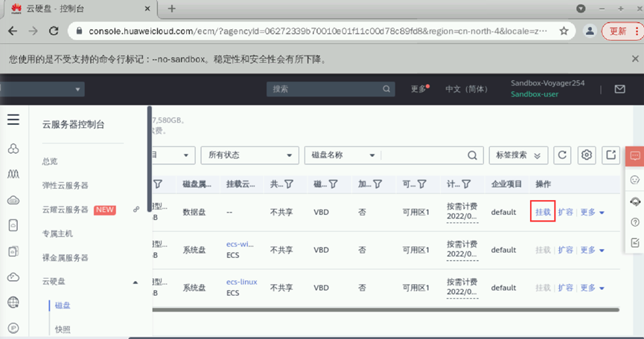Filter the 共享 column
This screenshot has width=644, height=339.
[x=289, y=184]
